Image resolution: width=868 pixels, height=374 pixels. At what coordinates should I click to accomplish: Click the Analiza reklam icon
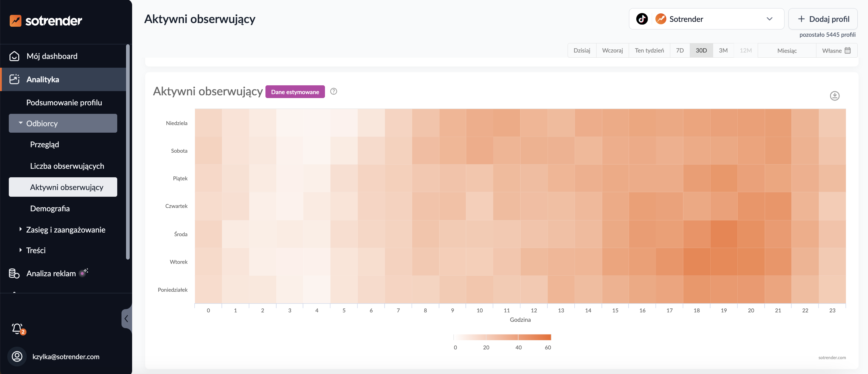(14, 273)
